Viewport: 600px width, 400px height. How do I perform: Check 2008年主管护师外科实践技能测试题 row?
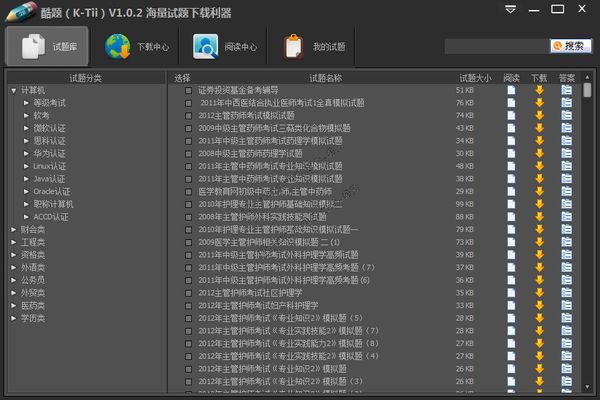[x=188, y=217]
